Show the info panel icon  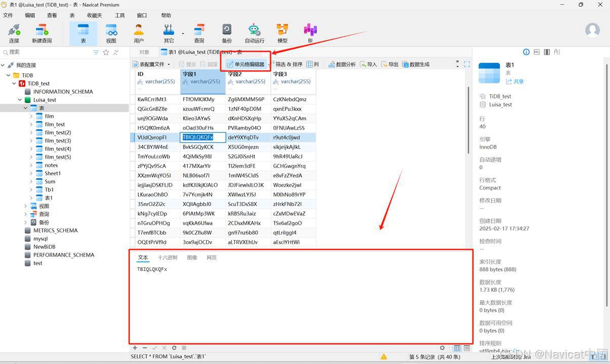(x=526, y=52)
